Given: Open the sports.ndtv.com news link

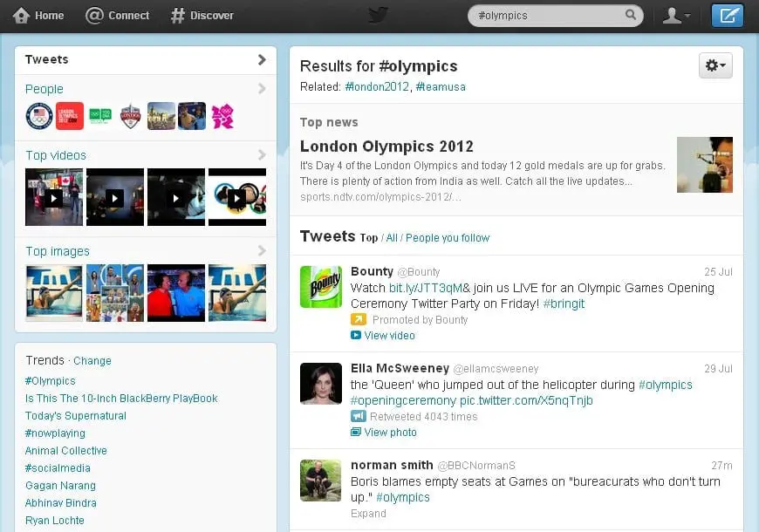Looking at the screenshot, I should 380,197.
